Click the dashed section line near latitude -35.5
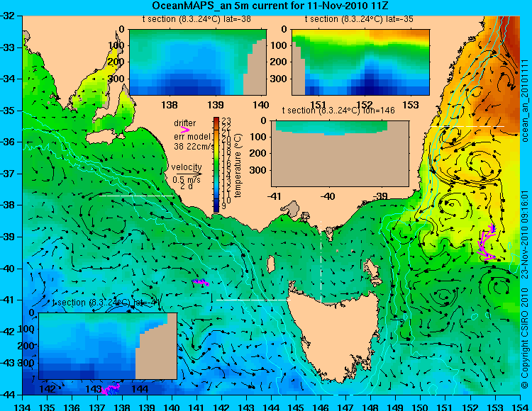The width and height of the screenshot is (532, 411). coord(467,126)
